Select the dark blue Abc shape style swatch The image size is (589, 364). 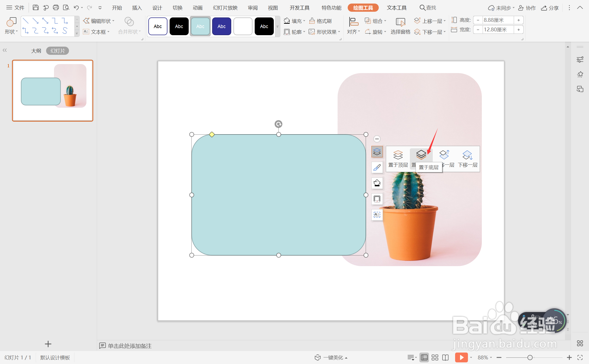[221, 26]
